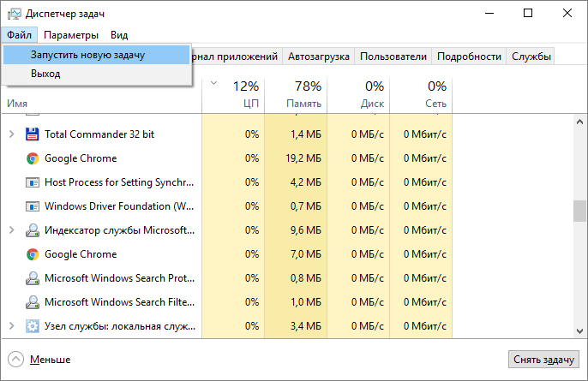This screenshot has width=588, height=381.
Task: Click the Total Commander floppy disk icon
Action: (33, 134)
